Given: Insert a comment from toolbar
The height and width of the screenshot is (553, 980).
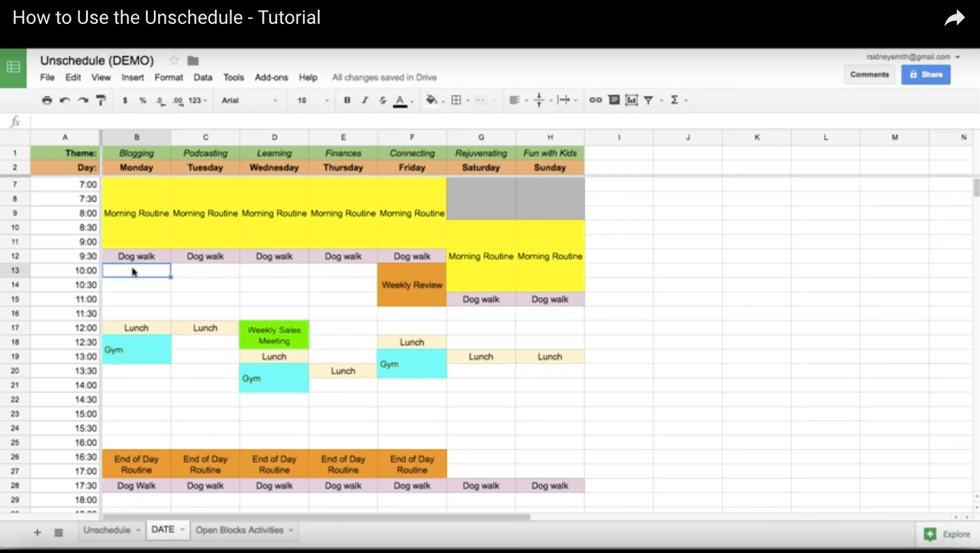Looking at the screenshot, I should pyautogui.click(x=614, y=100).
